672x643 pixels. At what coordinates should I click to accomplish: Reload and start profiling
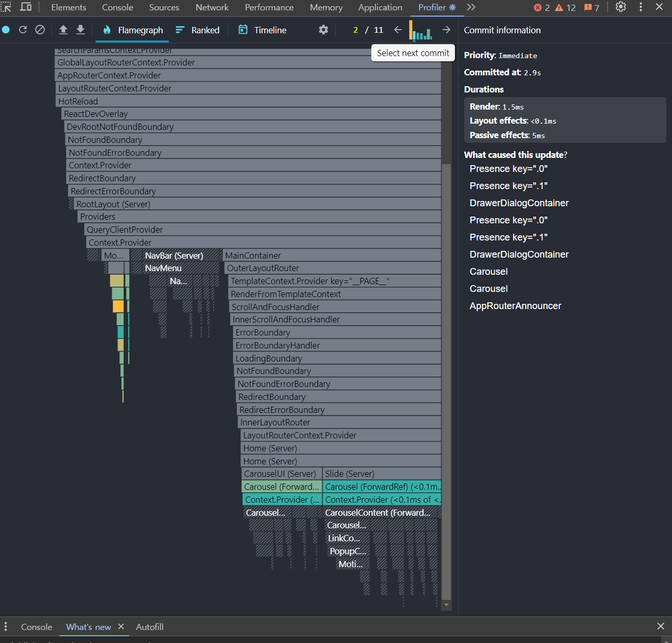click(23, 30)
